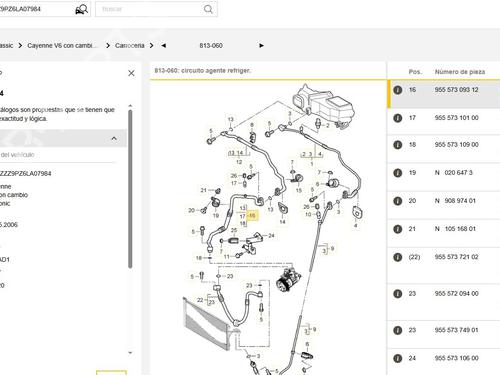
Task: Show info for part N 020 647 3
Action: [x=397, y=173]
